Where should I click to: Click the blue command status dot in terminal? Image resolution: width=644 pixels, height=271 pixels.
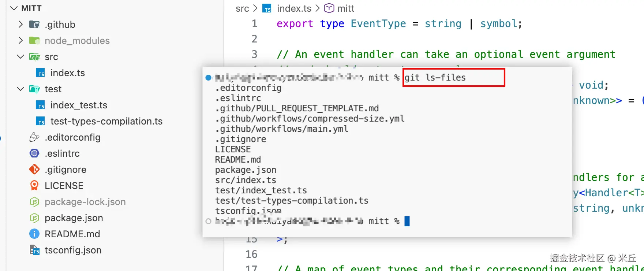click(208, 77)
